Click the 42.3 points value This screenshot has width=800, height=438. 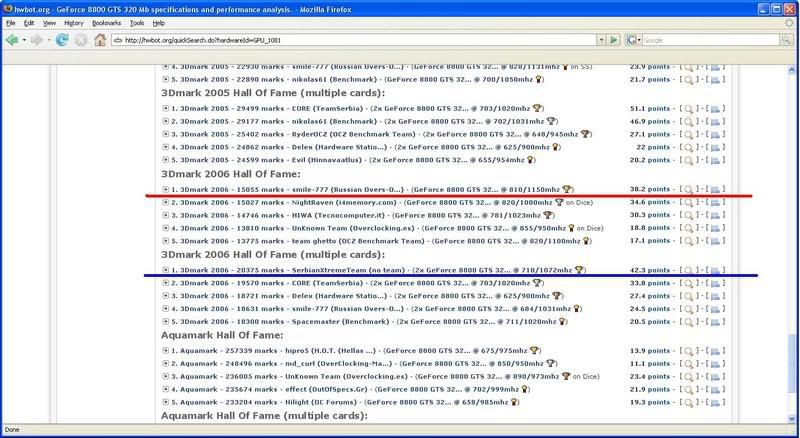pos(649,270)
